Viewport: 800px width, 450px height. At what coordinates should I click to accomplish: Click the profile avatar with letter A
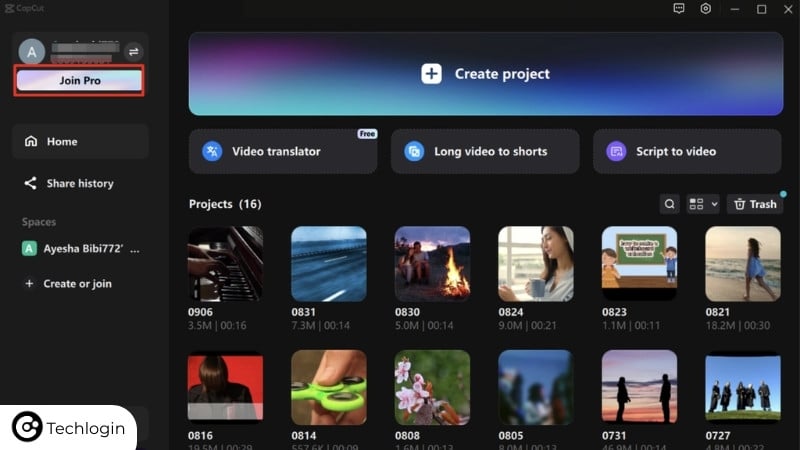[x=33, y=52]
